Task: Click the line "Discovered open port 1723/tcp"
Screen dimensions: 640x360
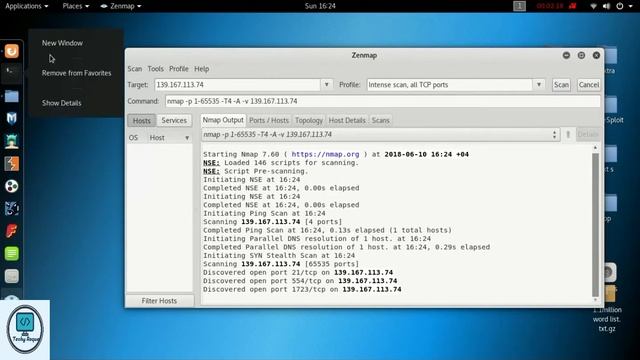Action: coord(302,289)
